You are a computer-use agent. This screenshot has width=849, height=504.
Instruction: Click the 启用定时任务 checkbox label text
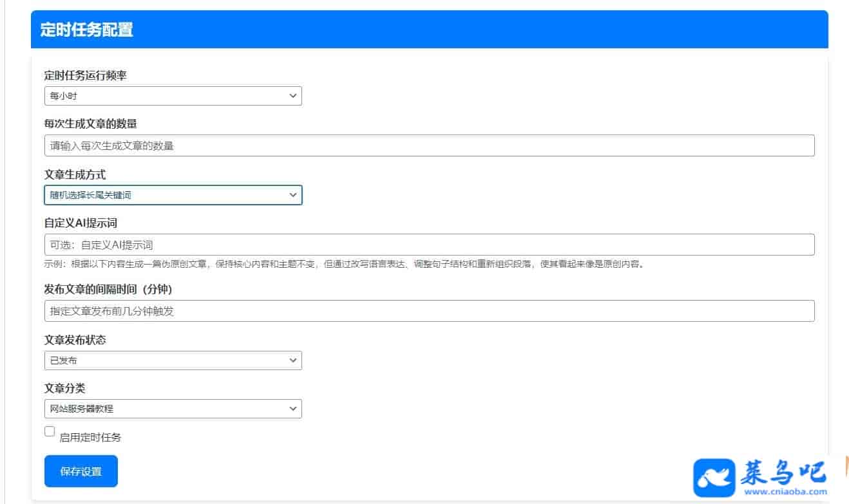tap(90, 438)
